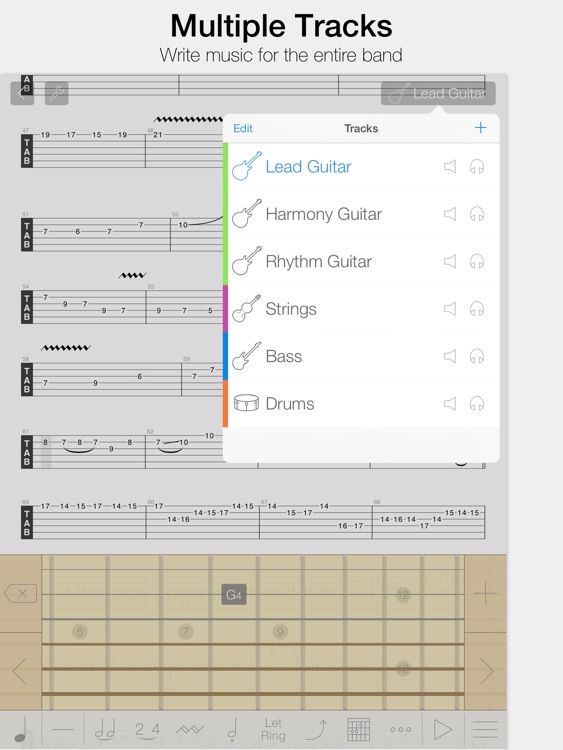Toggle the dotted note icon
Image resolution: width=563 pixels, height=750 pixels.
coord(232,729)
